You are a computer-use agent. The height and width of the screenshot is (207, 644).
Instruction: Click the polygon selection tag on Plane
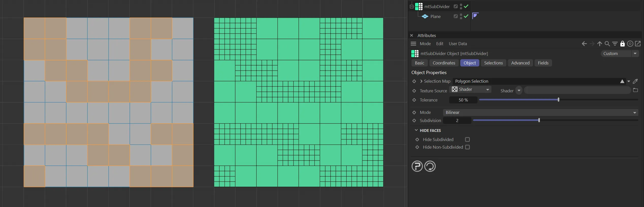[475, 16]
